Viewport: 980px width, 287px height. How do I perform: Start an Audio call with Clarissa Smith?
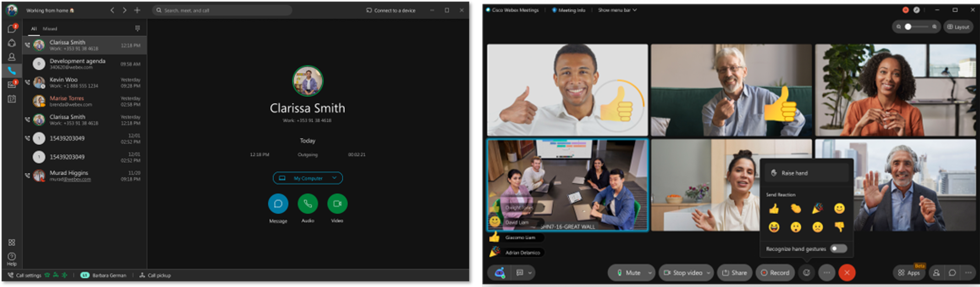coord(307,204)
